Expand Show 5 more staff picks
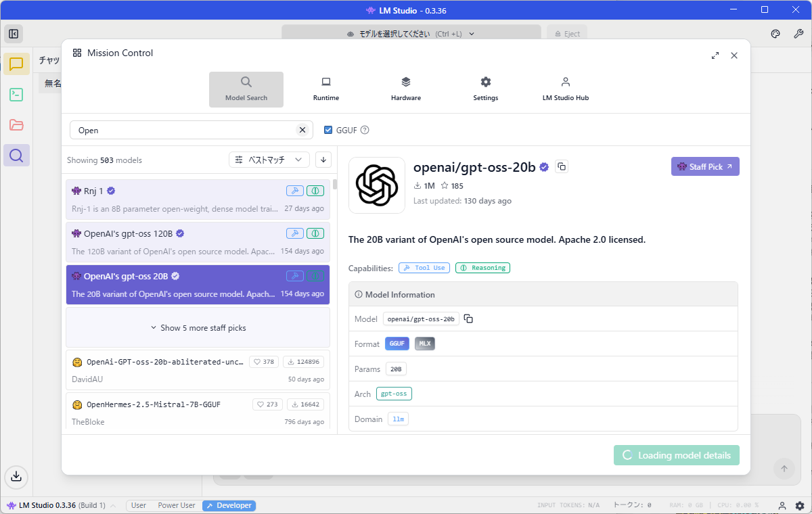Screen dimensions: 812x514 pos(198,328)
